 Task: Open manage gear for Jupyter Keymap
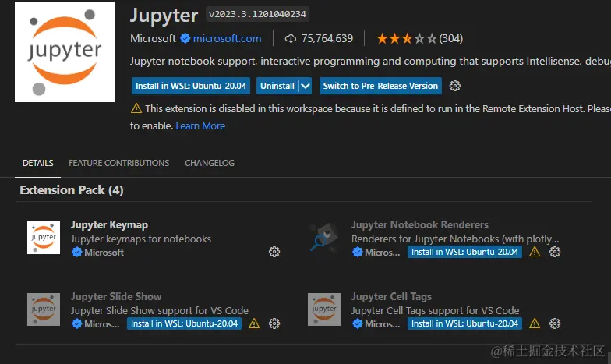coord(274,252)
